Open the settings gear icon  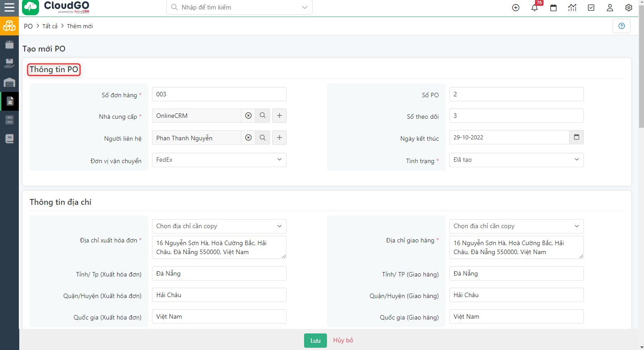click(628, 8)
